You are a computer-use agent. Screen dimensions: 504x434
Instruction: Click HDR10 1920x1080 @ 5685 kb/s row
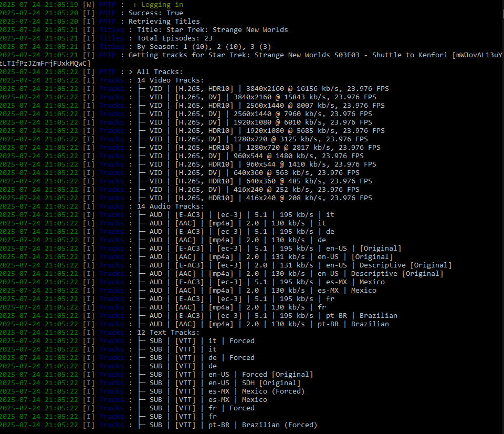261,131
